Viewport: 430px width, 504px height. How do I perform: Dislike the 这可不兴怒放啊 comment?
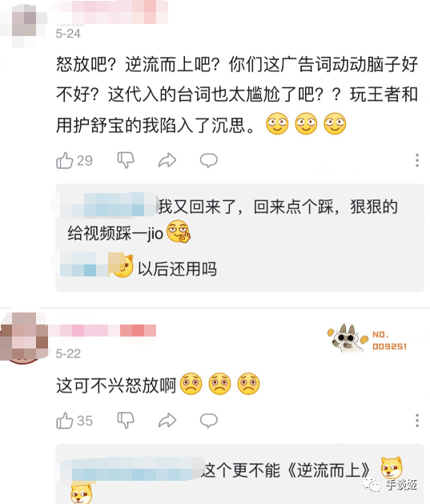(126, 420)
